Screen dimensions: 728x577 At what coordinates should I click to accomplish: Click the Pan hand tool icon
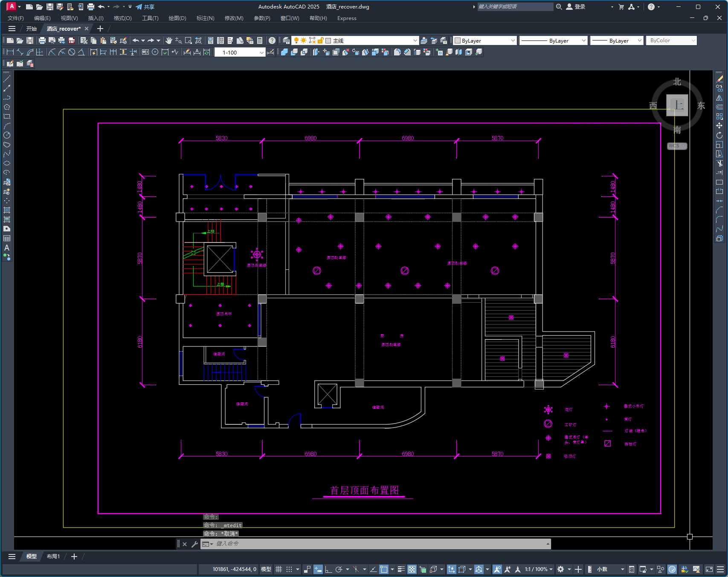point(169,40)
